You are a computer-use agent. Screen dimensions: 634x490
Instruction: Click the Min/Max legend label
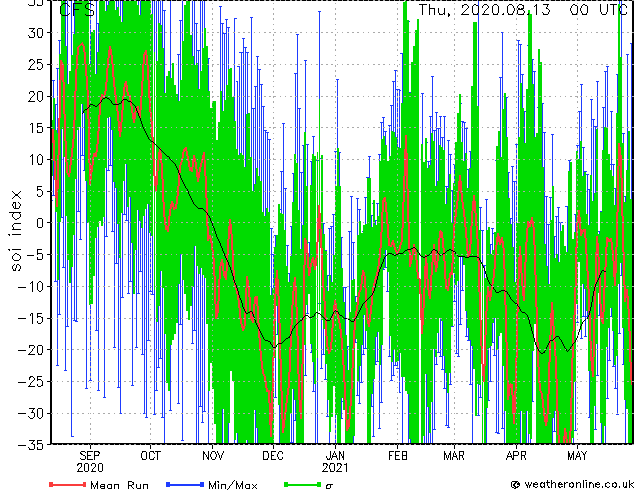[233, 485]
